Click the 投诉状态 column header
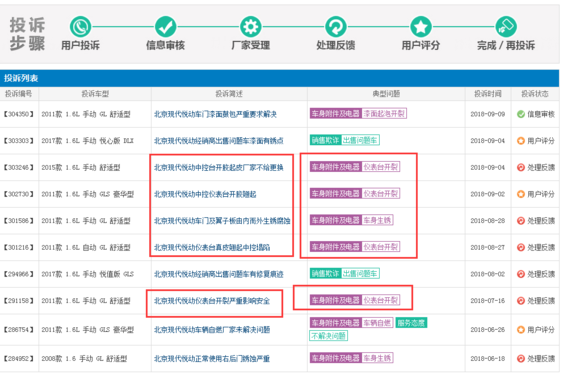 (x=535, y=94)
